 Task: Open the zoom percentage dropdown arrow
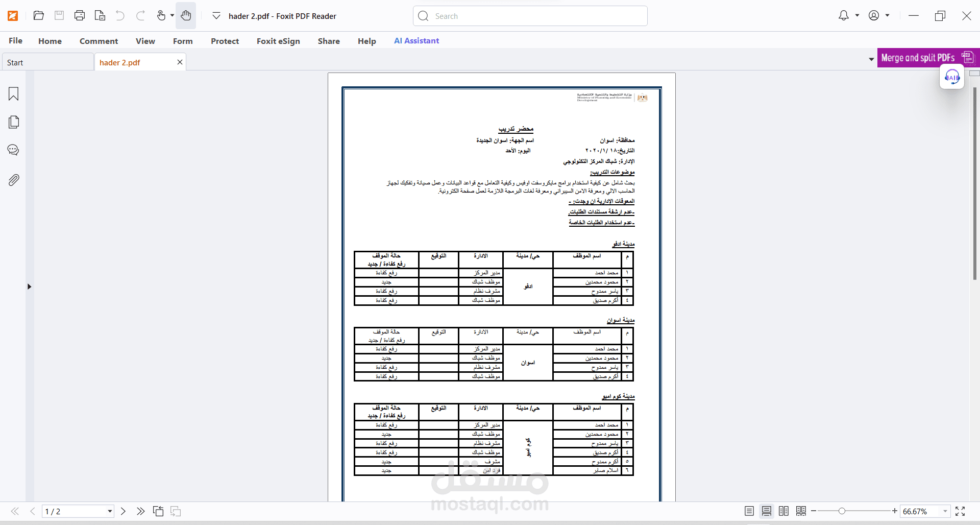coord(945,511)
